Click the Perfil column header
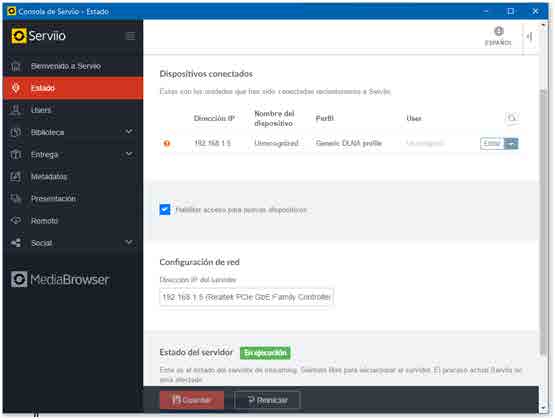The width and height of the screenshot is (555, 419). point(325,118)
